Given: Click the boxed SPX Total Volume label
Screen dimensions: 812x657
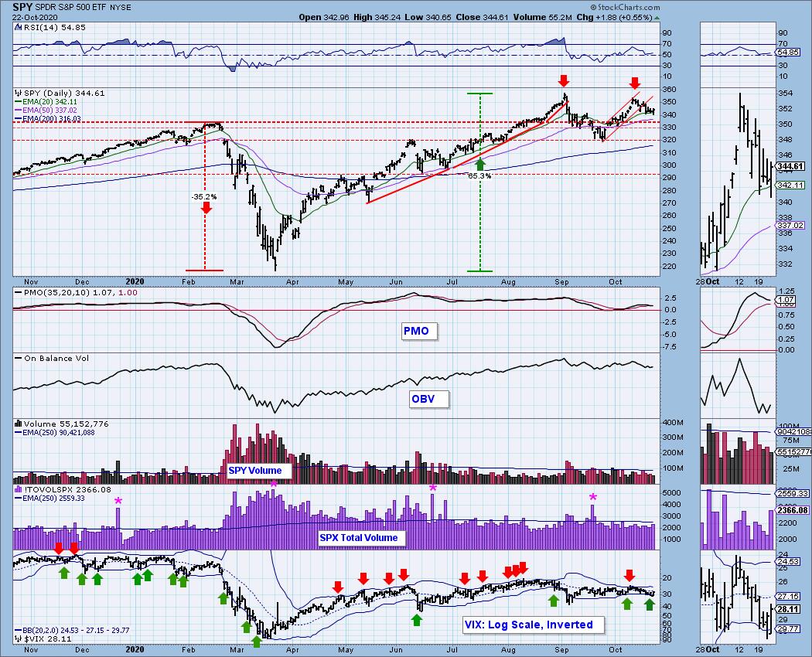Looking at the screenshot, I should pyautogui.click(x=361, y=538).
